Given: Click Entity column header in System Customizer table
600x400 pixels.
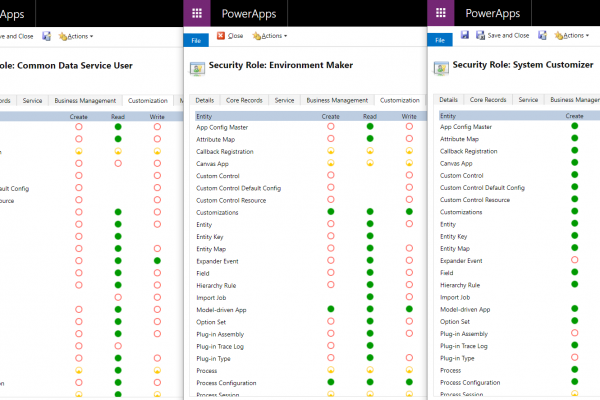Looking at the screenshot, I should (448, 116).
